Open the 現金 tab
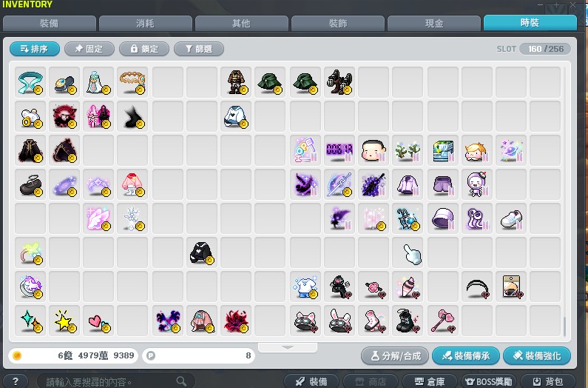 pyautogui.click(x=433, y=23)
